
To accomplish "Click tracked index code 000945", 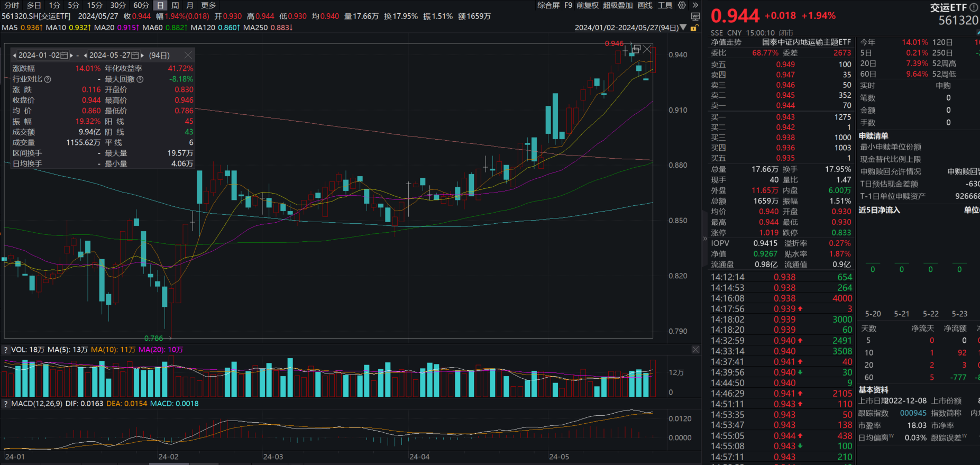I will coord(913,413).
